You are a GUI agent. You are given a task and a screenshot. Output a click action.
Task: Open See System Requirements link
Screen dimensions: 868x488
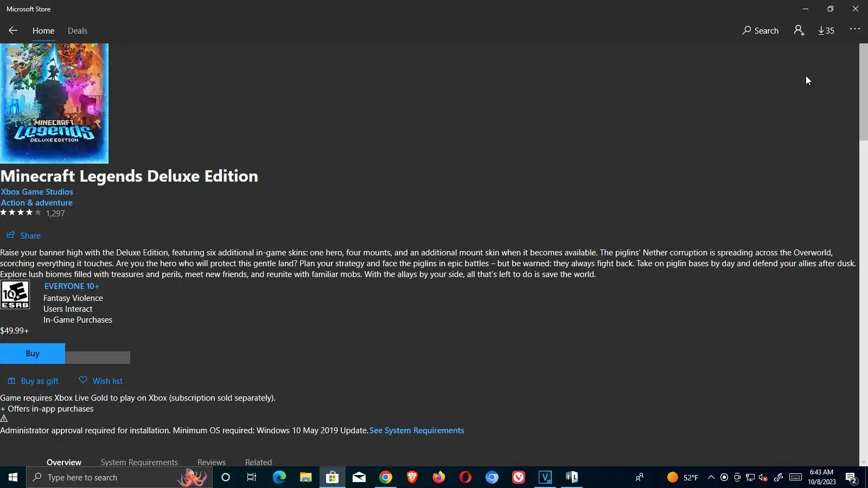pyautogui.click(x=417, y=431)
